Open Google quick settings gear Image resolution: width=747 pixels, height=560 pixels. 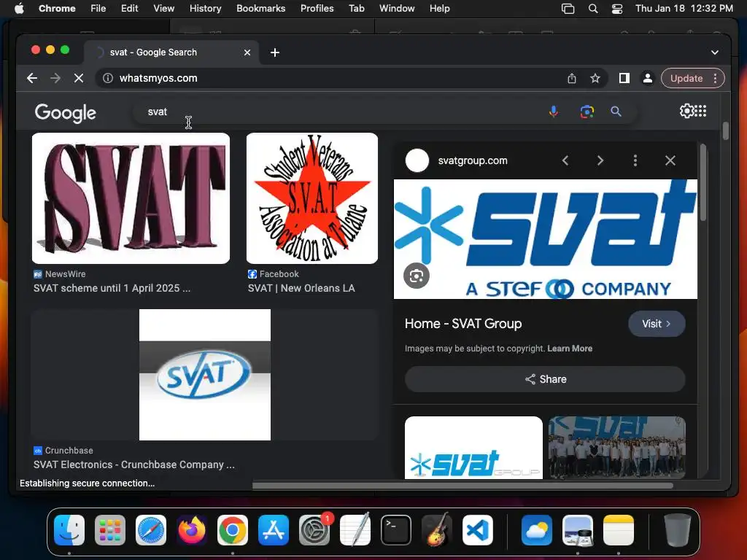pos(686,111)
